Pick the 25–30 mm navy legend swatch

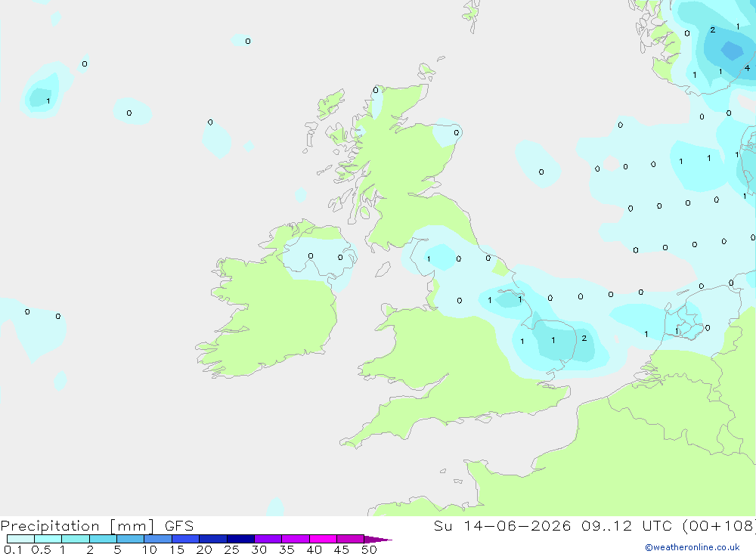point(240,539)
